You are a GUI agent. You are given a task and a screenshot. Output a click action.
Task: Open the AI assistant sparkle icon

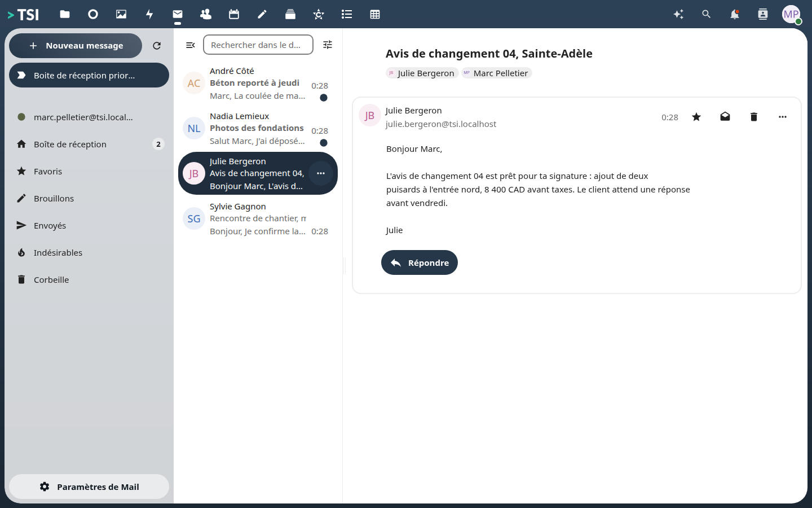point(678,14)
